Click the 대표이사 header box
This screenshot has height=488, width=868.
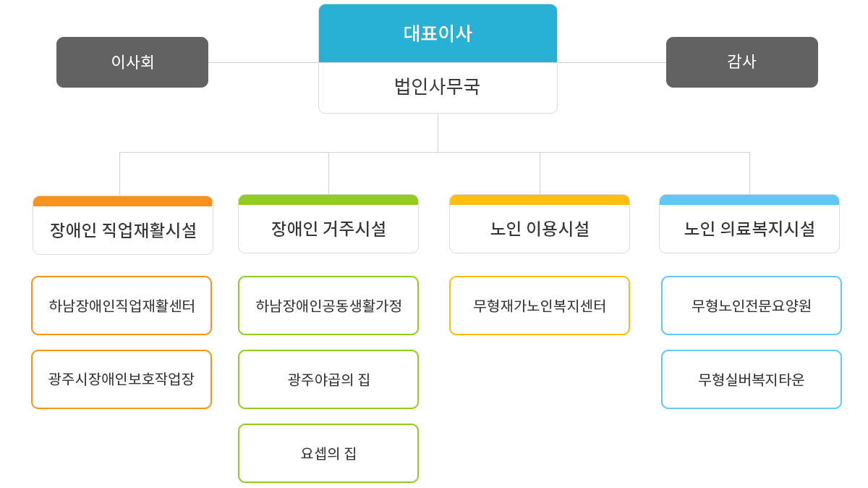pyautogui.click(x=438, y=33)
